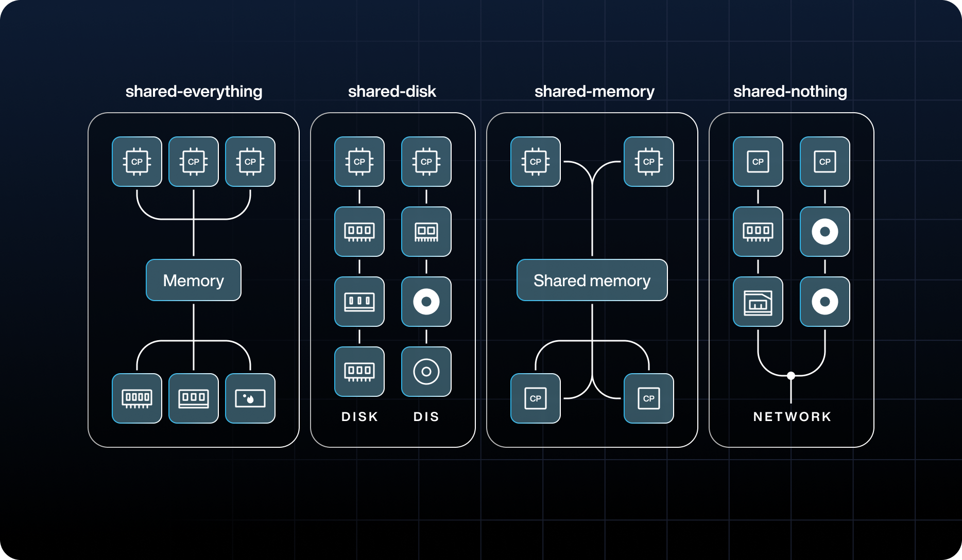Select top-right CP square in shared-nothing
The image size is (962, 560).
point(825,162)
